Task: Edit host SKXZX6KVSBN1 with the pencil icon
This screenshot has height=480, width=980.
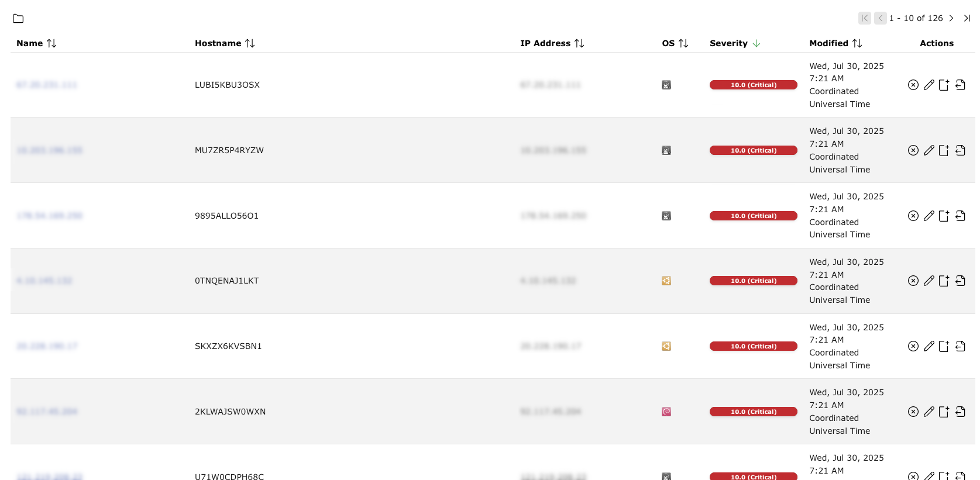Action: coord(929,346)
